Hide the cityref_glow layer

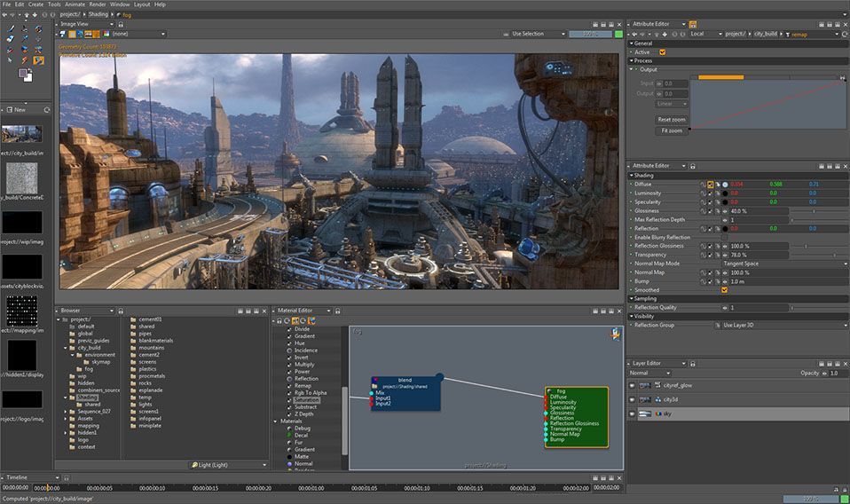click(x=633, y=386)
